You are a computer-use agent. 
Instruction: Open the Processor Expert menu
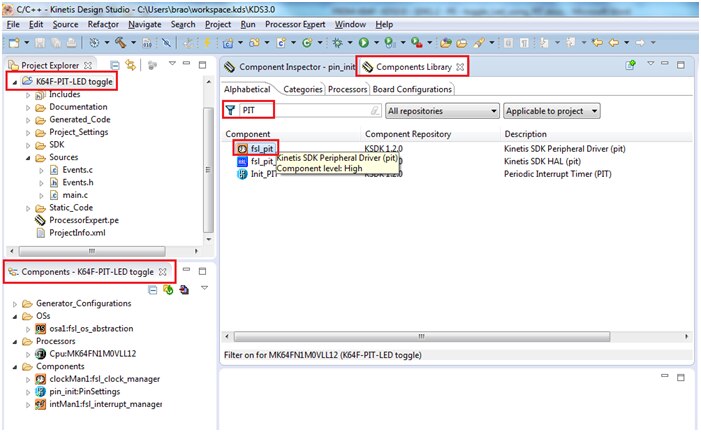point(295,25)
